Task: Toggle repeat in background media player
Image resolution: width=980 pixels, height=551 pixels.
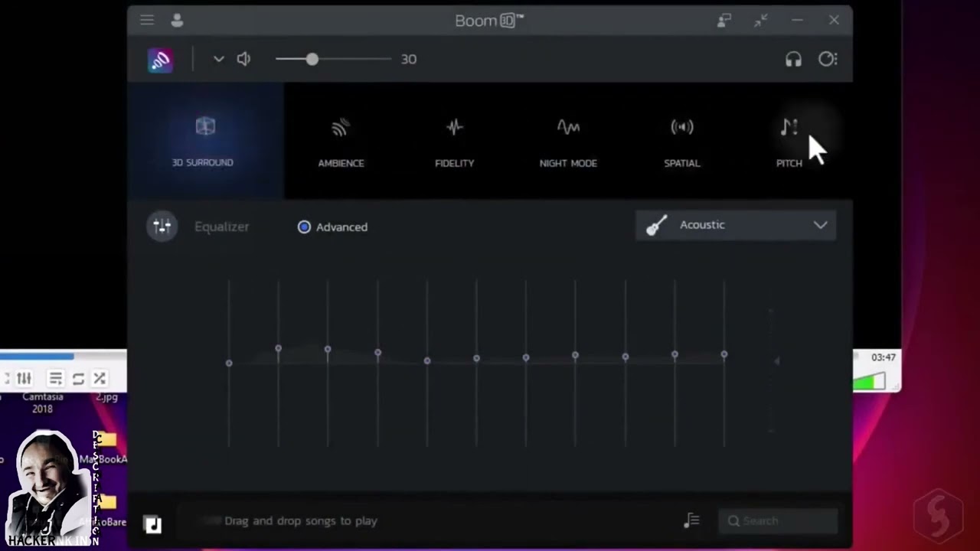Action: (x=78, y=379)
